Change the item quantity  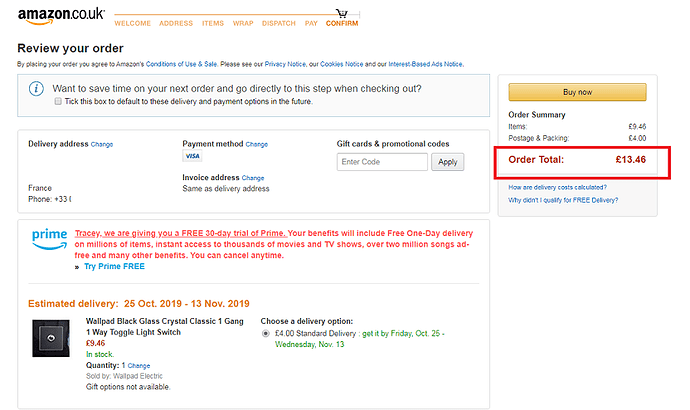coord(139,366)
